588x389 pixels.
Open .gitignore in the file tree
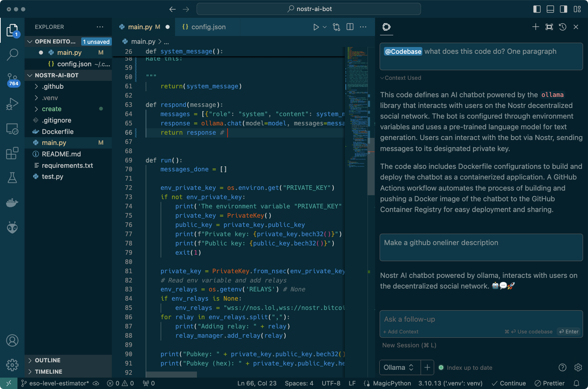[68, 120]
